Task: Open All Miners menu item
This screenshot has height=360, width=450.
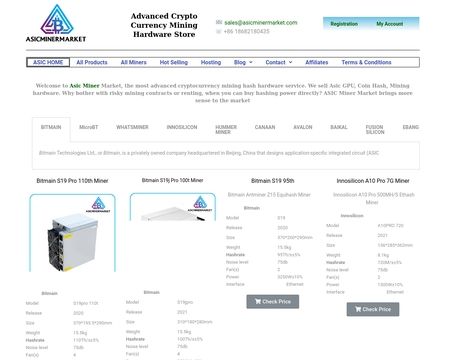Action: 134,62
